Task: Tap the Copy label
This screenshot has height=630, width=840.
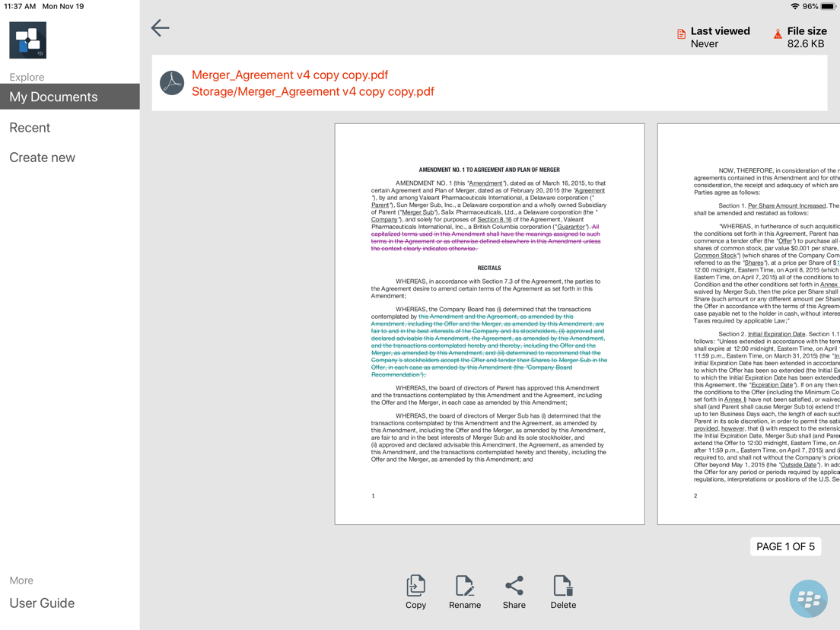Action: click(x=415, y=605)
